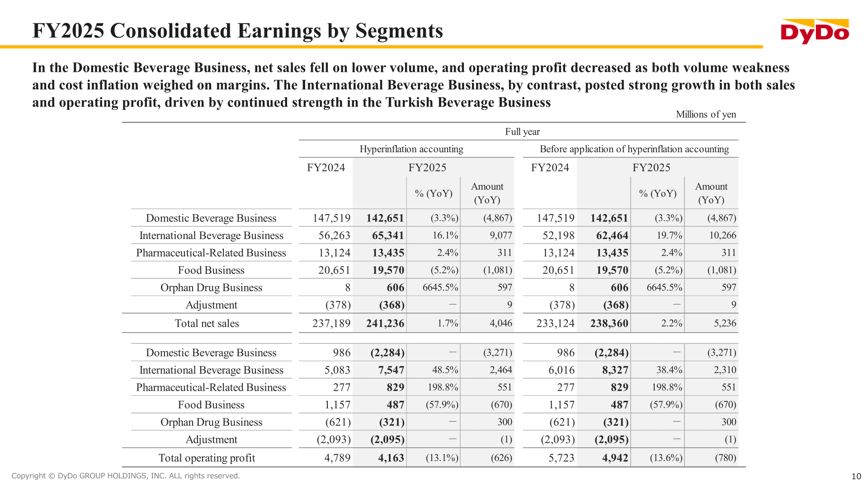868x488 pixels.
Task: Click the 1.7% total net sales YoY
Action: click(x=448, y=324)
